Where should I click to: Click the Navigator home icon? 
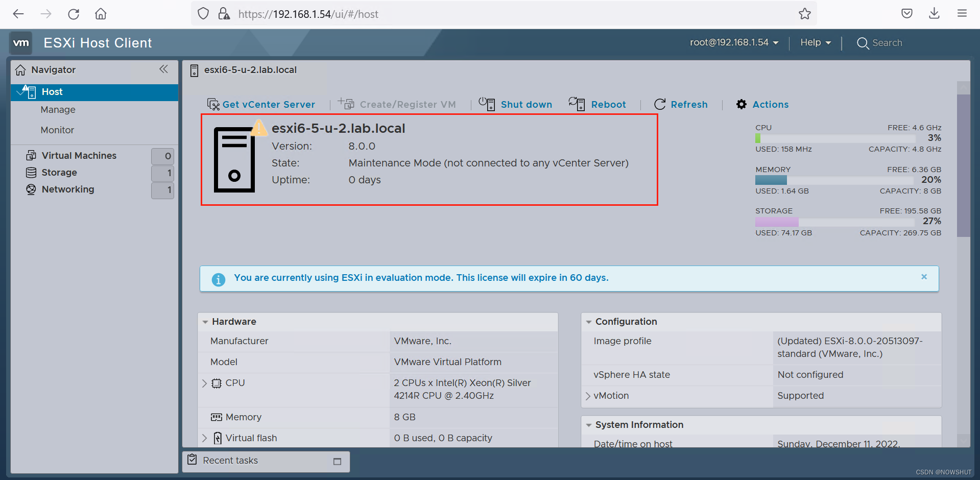[x=20, y=70]
